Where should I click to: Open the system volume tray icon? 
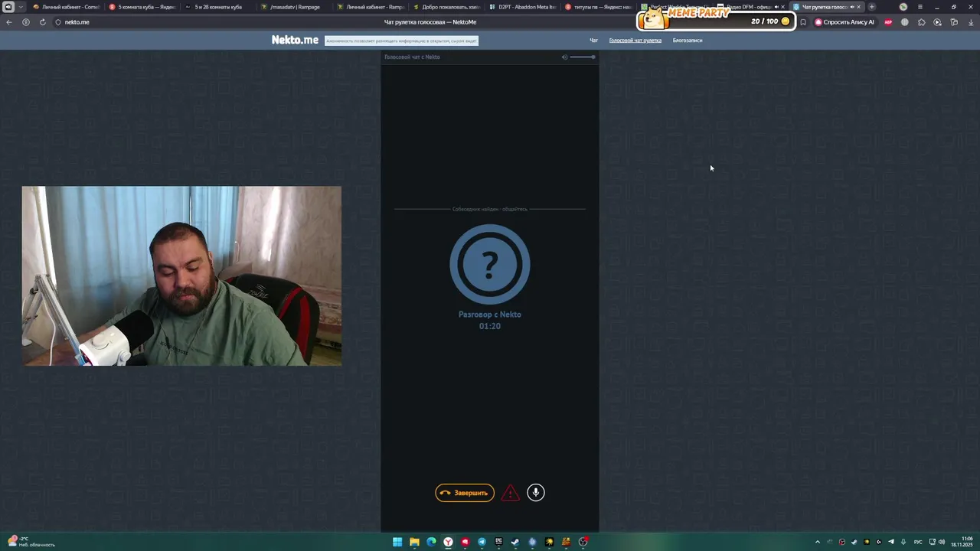pyautogui.click(x=942, y=542)
